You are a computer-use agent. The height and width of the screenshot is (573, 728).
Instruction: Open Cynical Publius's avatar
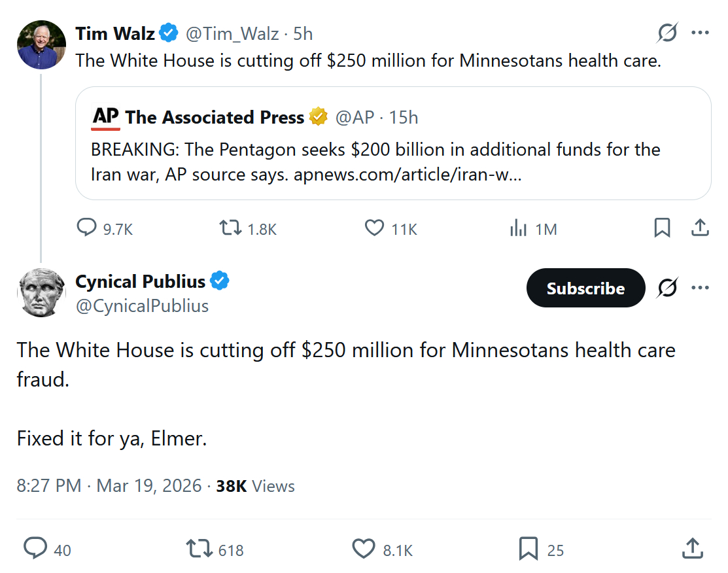pos(41,292)
